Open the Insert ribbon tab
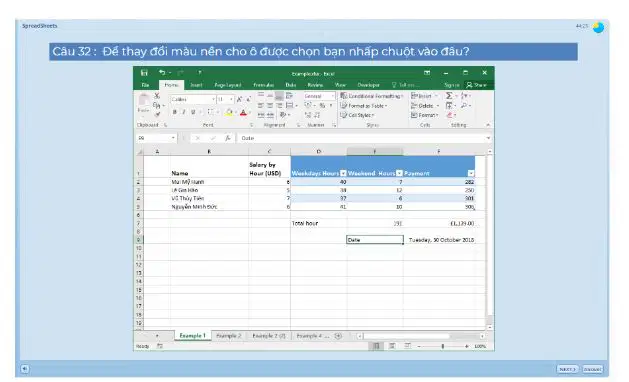 (x=196, y=85)
